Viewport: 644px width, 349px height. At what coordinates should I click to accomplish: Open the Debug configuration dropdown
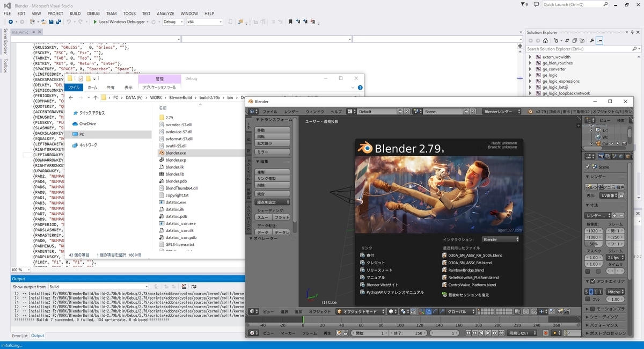173,22
